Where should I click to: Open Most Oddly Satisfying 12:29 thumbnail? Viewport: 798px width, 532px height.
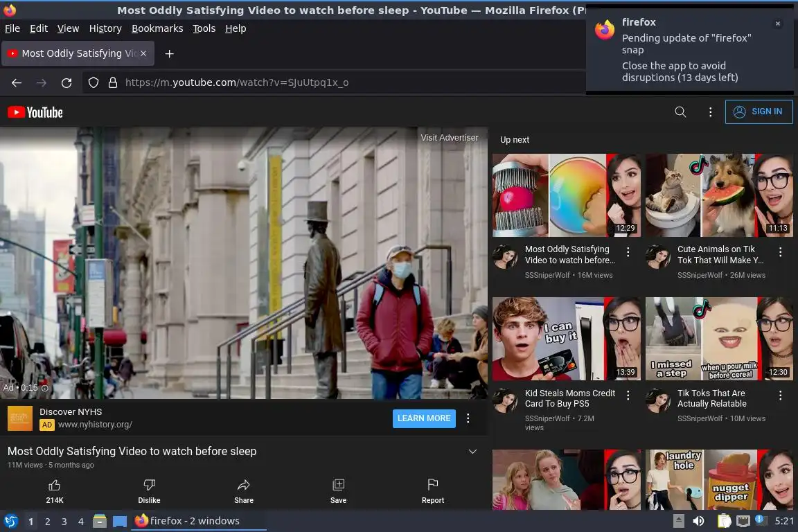(x=567, y=195)
